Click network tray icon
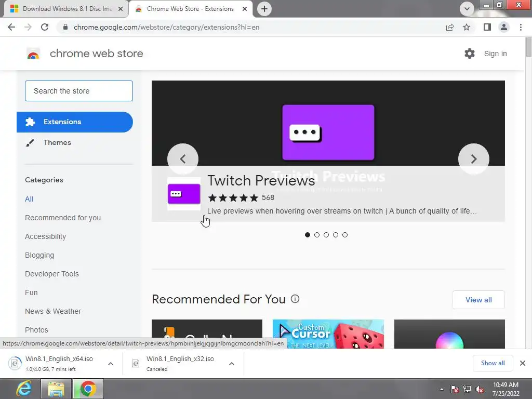This screenshot has width=532, height=399. (467, 389)
